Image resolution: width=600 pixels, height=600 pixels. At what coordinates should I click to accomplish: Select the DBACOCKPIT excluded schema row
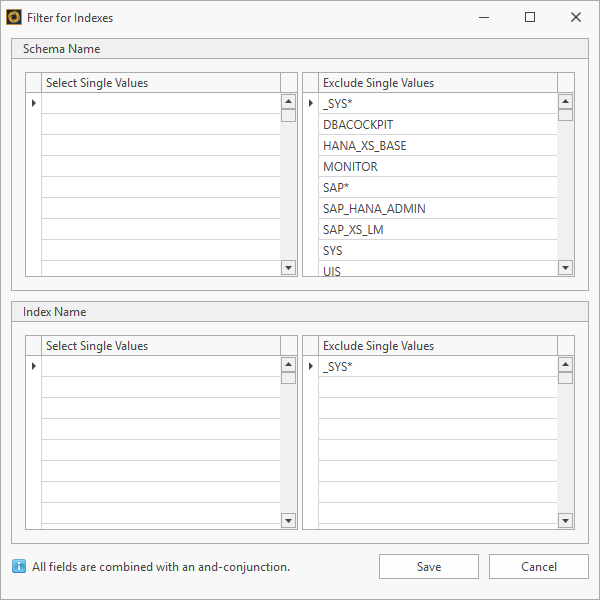tap(436, 125)
